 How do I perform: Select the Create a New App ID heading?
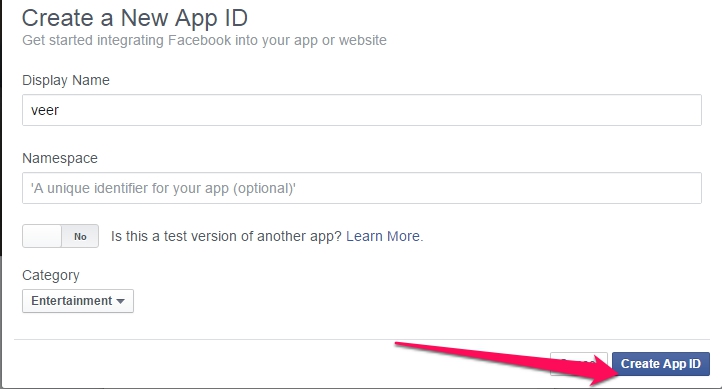pos(135,18)
